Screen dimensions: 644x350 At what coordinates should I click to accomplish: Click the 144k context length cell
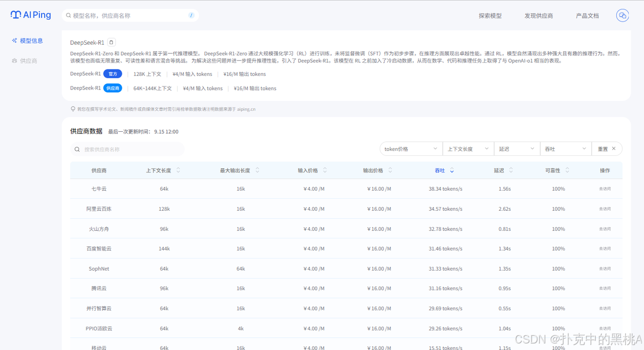pos(164,249)
